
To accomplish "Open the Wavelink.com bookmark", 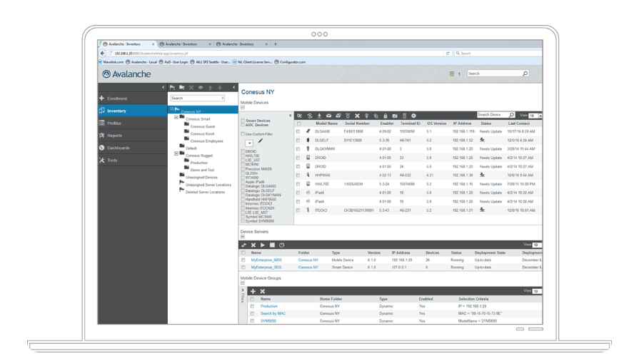I will tap(111, 62).
